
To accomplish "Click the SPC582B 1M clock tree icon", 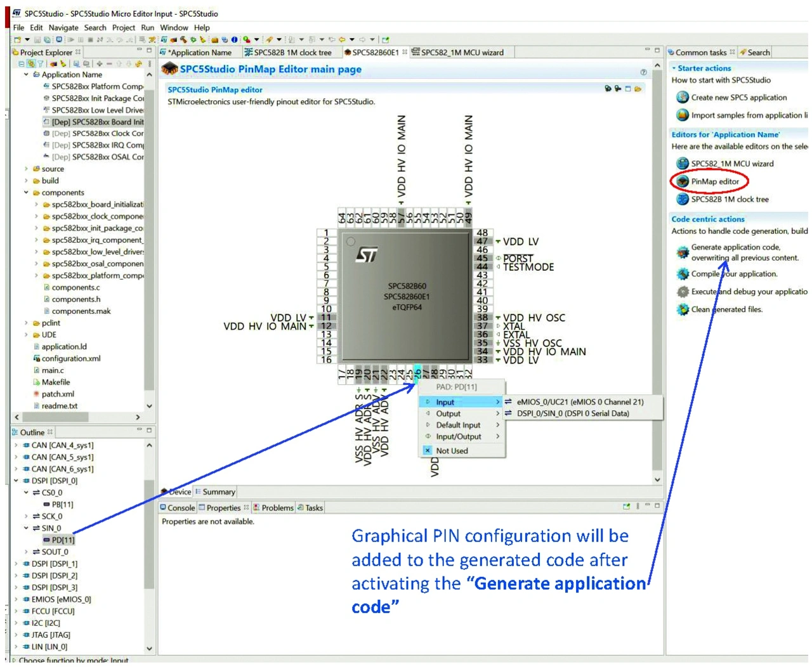I will click(x=683, y=199).
